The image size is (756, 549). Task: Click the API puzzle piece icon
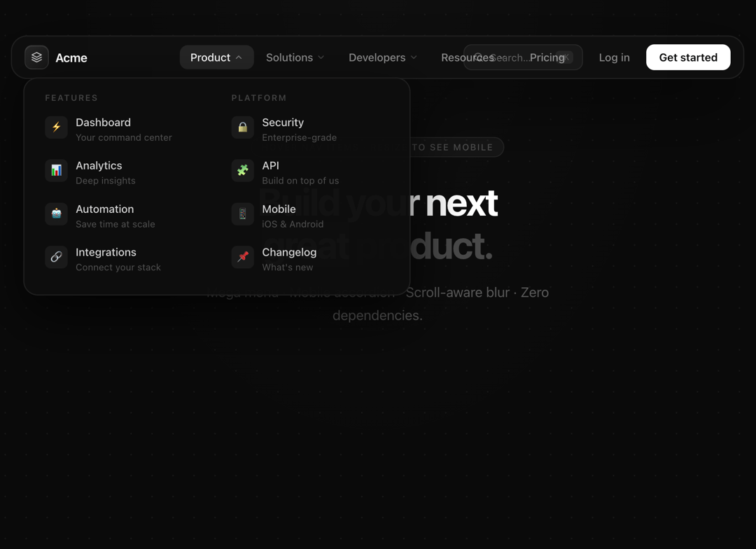point(242,170)
